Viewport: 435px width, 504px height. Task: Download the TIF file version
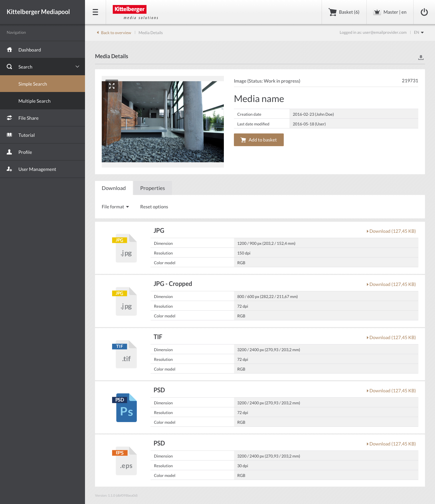point(391,337)
